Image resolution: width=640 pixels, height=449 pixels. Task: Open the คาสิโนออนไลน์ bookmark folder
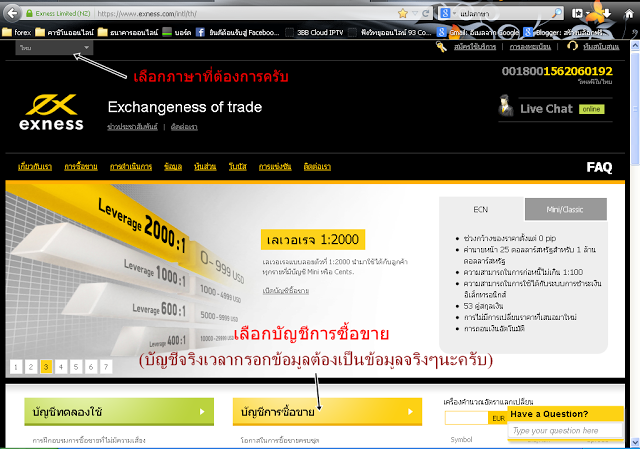tap(64, 32)
